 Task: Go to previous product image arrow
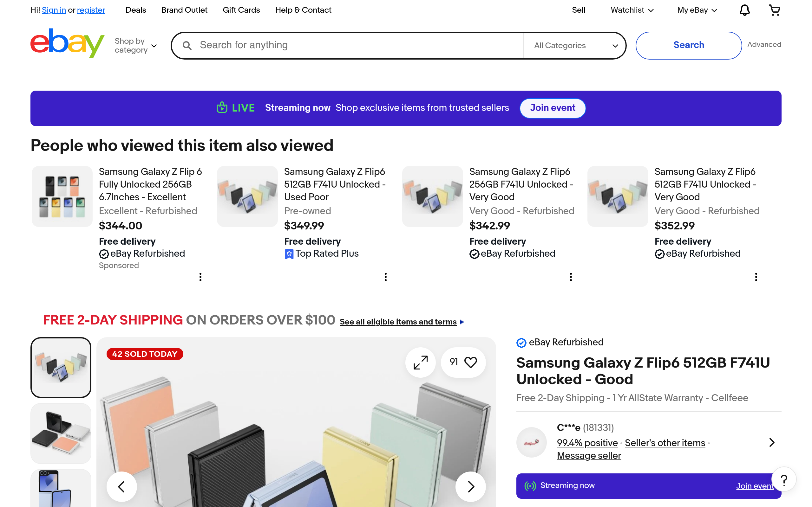tap(121, 486)
